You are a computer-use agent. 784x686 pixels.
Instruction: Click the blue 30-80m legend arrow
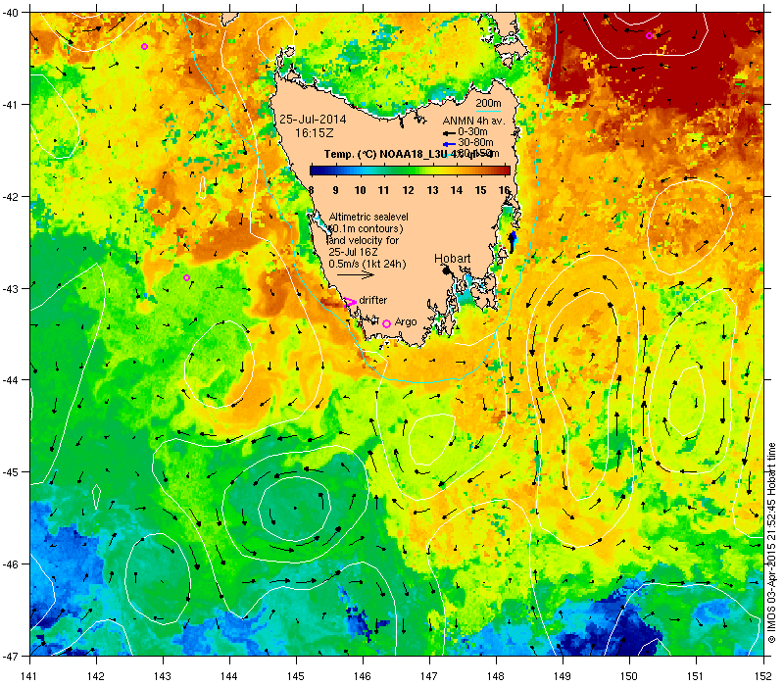449,144
